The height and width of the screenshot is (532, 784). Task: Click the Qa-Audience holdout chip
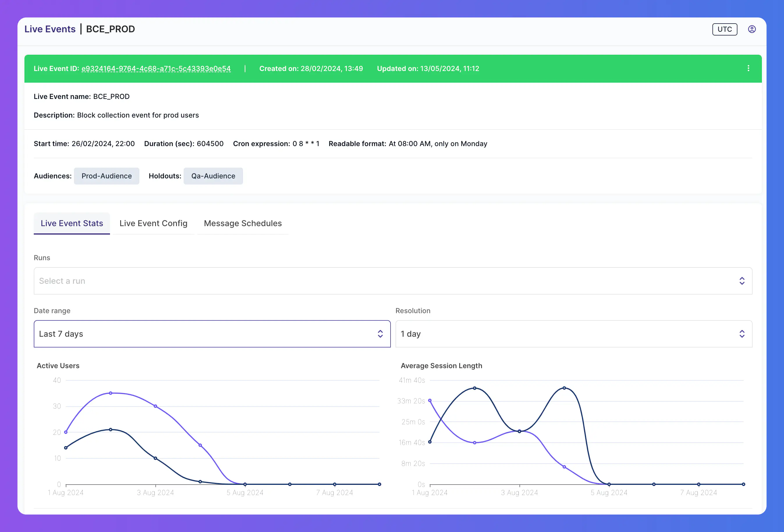(x=213, y=176)
